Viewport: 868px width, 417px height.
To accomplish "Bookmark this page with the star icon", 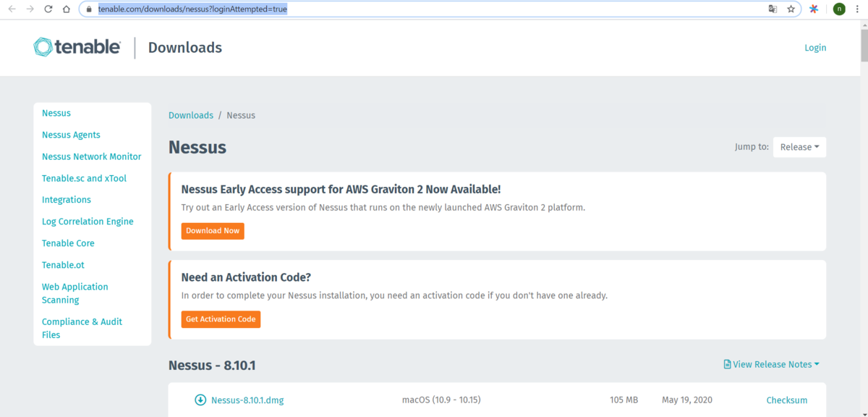I will point(791,9).
